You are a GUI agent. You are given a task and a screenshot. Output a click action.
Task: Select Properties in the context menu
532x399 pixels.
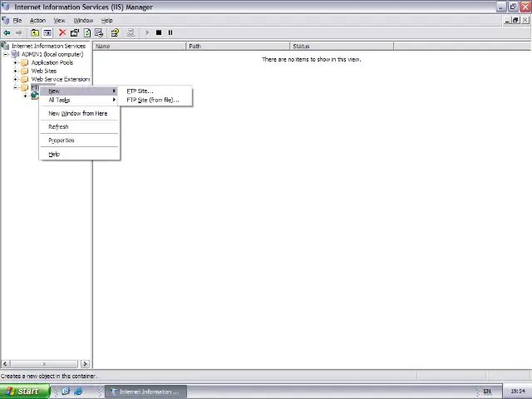click(x=80, y=140)
